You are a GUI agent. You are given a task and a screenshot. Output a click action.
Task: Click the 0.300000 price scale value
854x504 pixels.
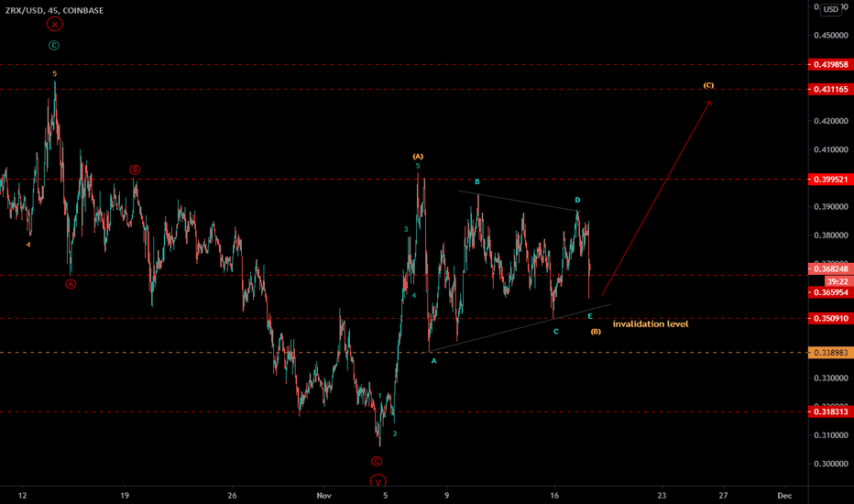point(831,464)
